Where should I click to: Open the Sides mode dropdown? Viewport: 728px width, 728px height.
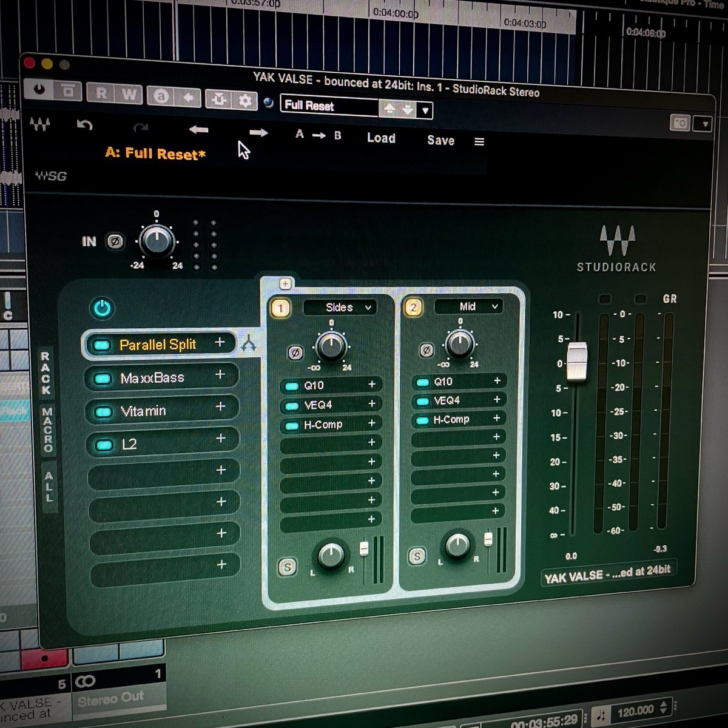point(340,308)
